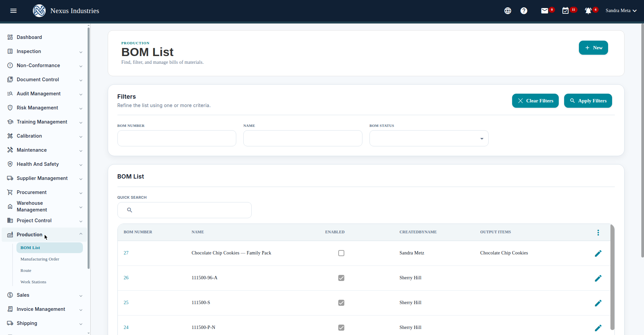
Task: Open the BOM Status dropdown
Action: tap(429, 138)
